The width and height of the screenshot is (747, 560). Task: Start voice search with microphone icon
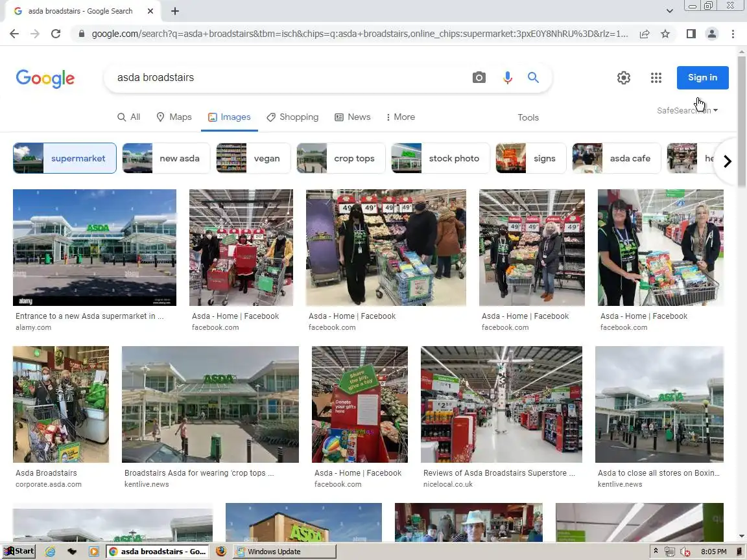point(508,78)
